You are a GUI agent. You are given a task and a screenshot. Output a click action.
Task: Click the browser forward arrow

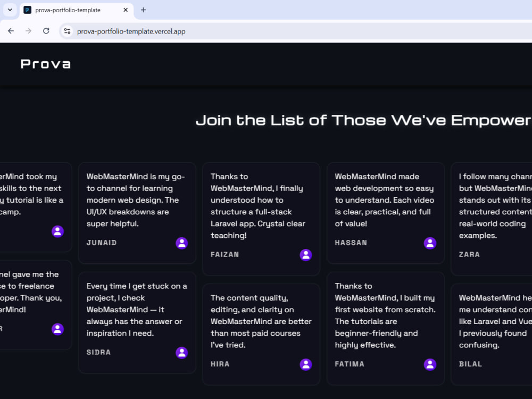(29, 31)
